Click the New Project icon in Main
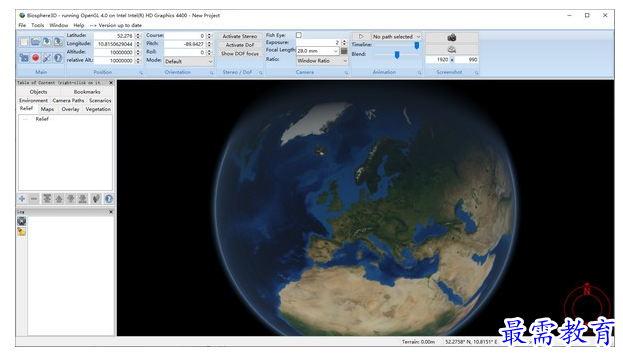The image size is (623, 364). pos(24,42)
